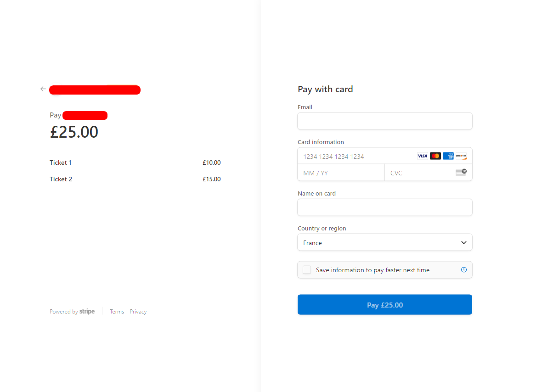Focus the MM / YY expiry field
The width and height of the screenshot is (542, 392).
click(x=341, y=173)
